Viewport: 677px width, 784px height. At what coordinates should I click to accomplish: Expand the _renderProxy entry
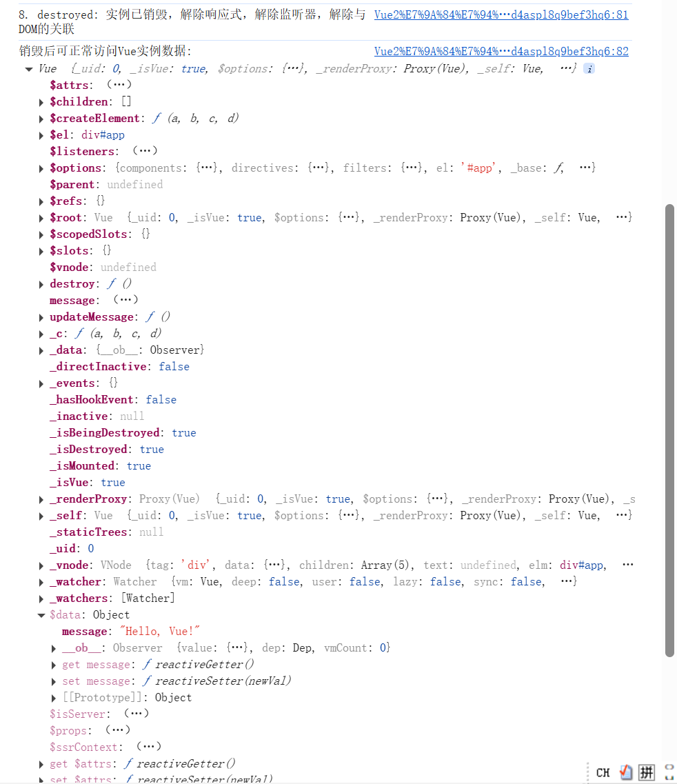41,499
